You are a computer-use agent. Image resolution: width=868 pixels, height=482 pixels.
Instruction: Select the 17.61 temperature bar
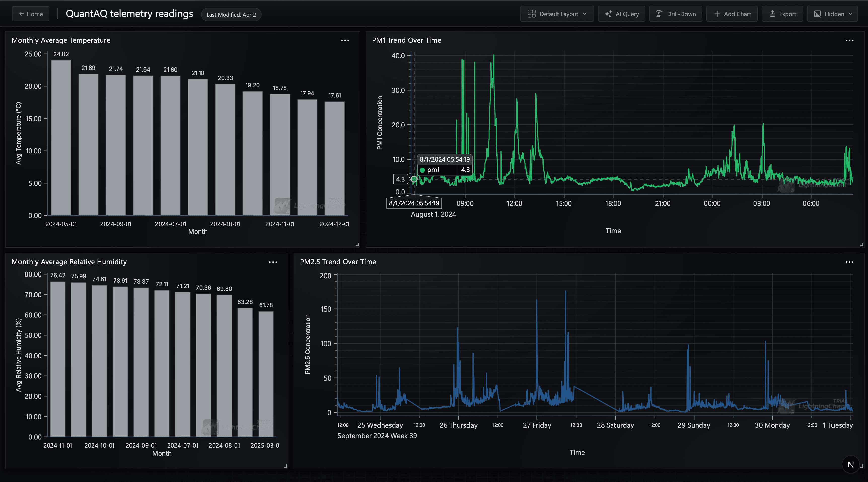pos(335,158)
